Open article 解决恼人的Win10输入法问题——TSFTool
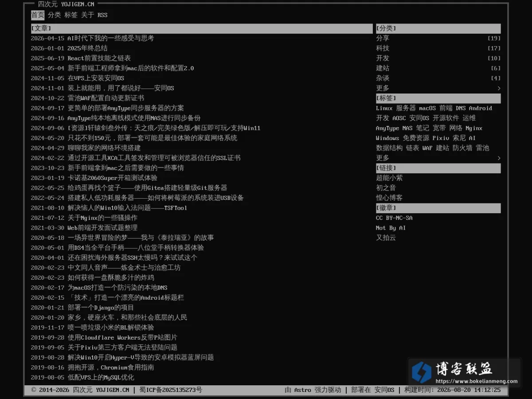This screenshot has width=532, height=399. [x=127, y=208]
